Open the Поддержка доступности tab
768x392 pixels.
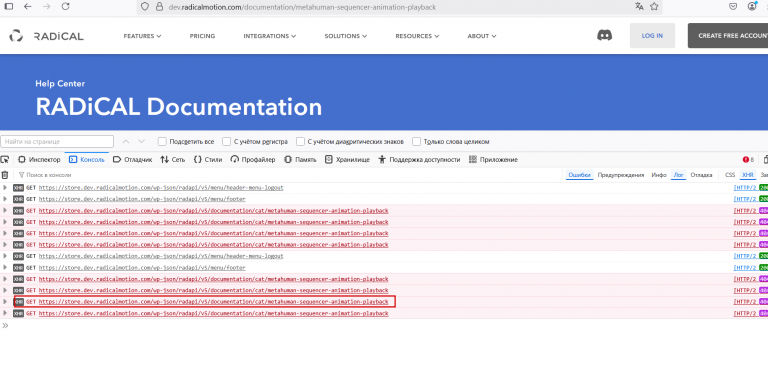pos(419,160)
